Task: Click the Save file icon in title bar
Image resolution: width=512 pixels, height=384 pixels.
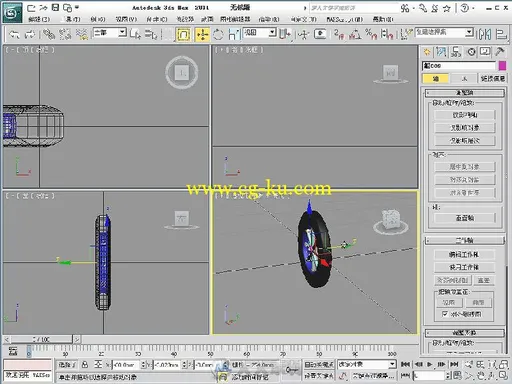Action: pyautogui.click(x=56, y=7)
